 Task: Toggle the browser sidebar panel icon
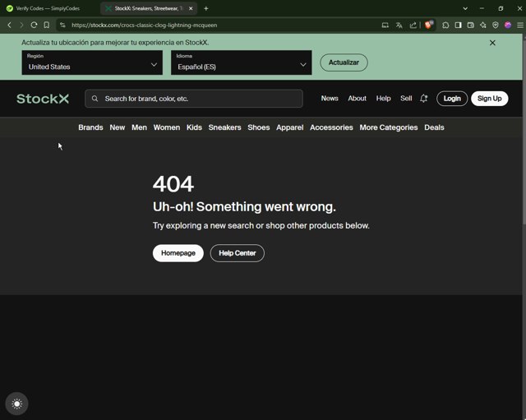[458, 25]
